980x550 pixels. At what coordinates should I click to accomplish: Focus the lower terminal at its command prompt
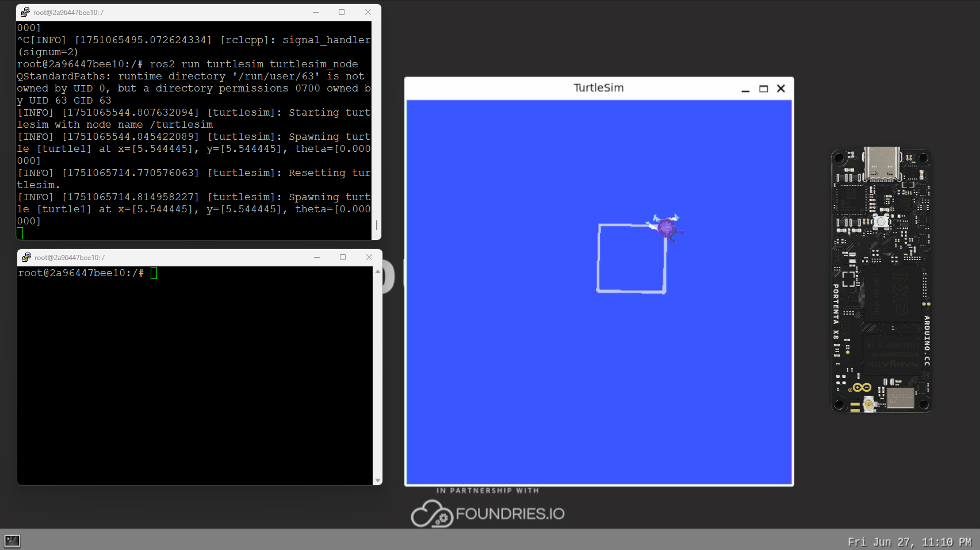(154, 273)
